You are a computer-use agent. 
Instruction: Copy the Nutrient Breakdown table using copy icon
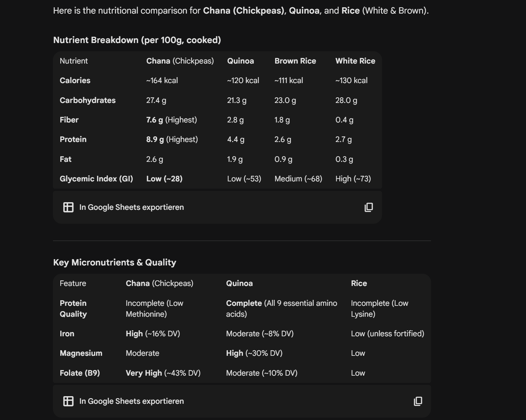coord(368,207)
